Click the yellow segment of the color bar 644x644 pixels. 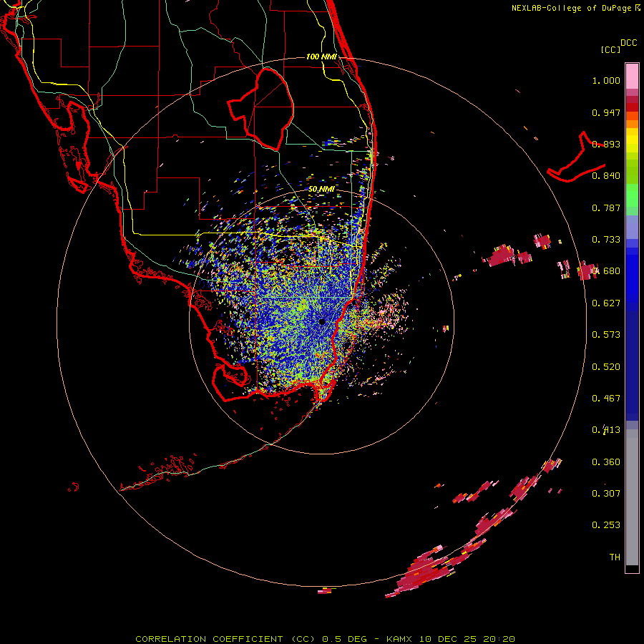click(632, 141)
